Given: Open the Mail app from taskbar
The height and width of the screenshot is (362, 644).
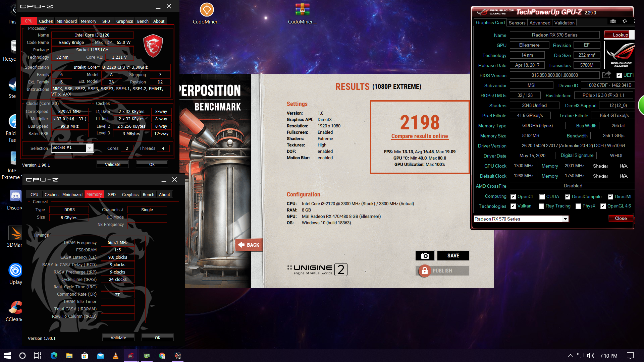Looking at the screenshot, I should pyautogui.click(x=100, y=356).
